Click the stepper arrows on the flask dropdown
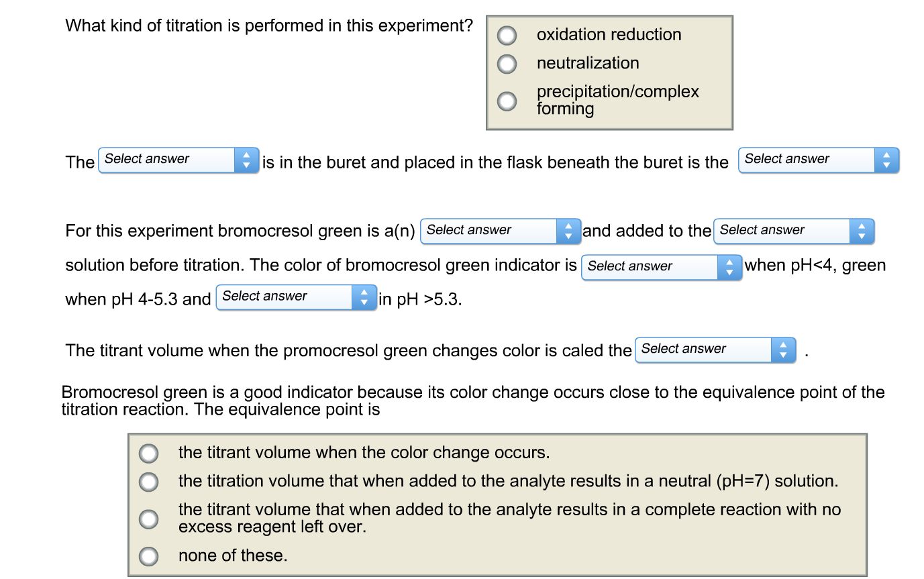The width and height of the screenshot is (924, 579). point(886,160)
